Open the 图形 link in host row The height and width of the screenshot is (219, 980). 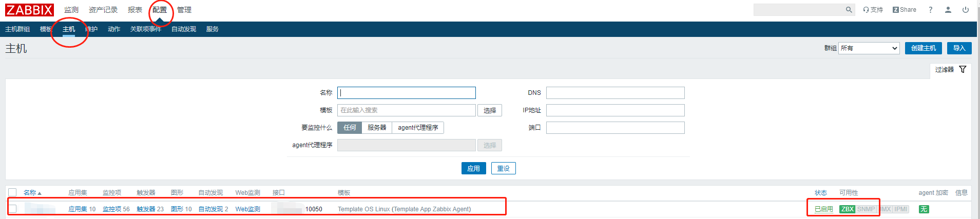(x=177, y=209)
